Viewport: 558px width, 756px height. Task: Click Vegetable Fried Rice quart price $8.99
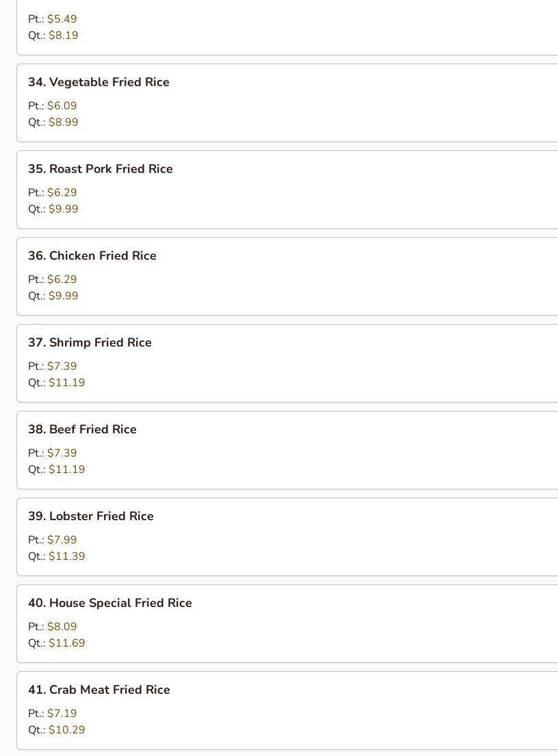point(64,122)
